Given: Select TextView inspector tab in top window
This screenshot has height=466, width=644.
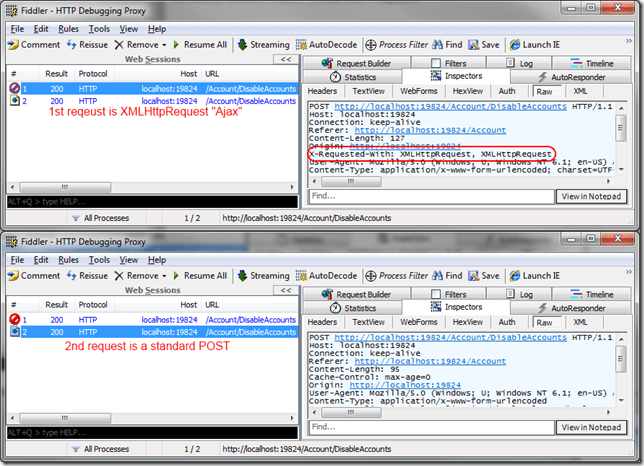Looking at the screenshot, I should point(368,91).
